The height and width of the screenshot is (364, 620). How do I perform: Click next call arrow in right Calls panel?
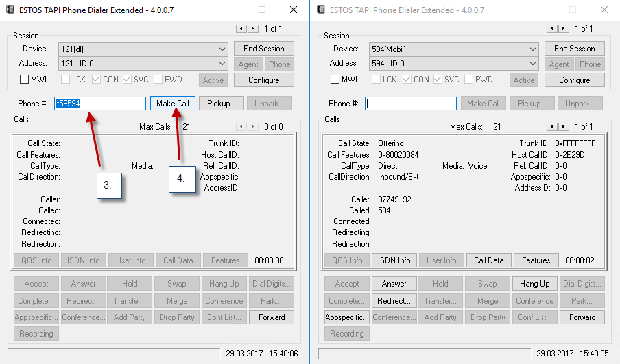click(x=563, y=127)
